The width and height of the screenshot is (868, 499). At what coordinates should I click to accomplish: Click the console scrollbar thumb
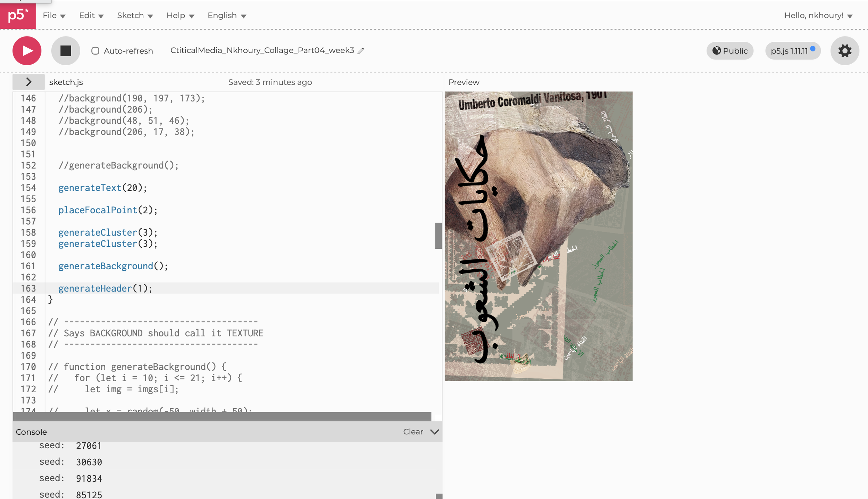coord(439,496)
